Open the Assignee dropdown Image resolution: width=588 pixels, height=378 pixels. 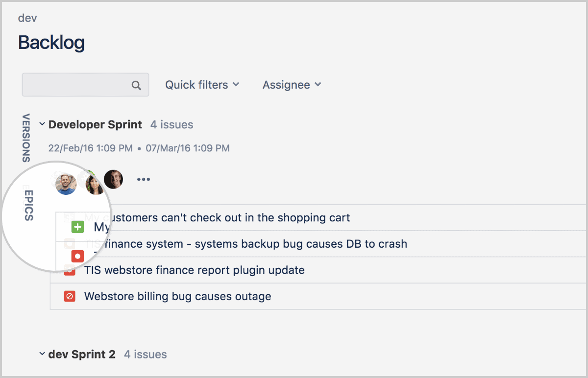292,85
